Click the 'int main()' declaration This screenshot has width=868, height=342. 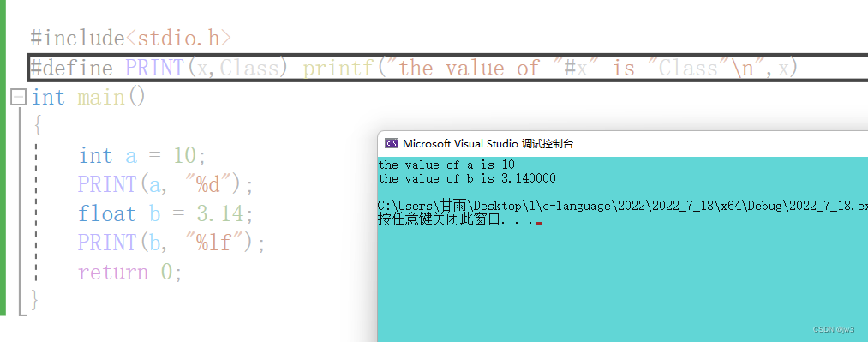pyautogui.click(x=88, y=98)
